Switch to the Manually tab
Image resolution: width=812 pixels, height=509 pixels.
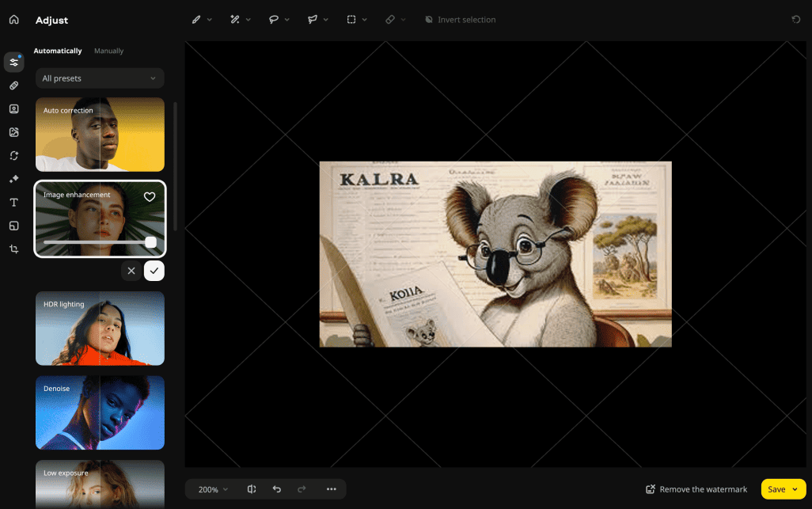pyautogui.click(x=108, y=51)
